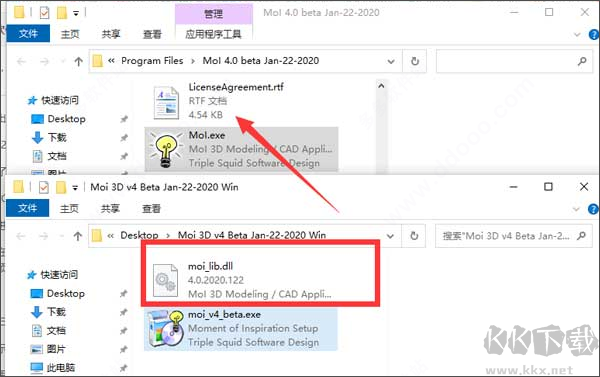Image resolution: width=600 pixels, height=377 pixels.
Task: Click the up-arrow icon in lower window
Action: 78,236
